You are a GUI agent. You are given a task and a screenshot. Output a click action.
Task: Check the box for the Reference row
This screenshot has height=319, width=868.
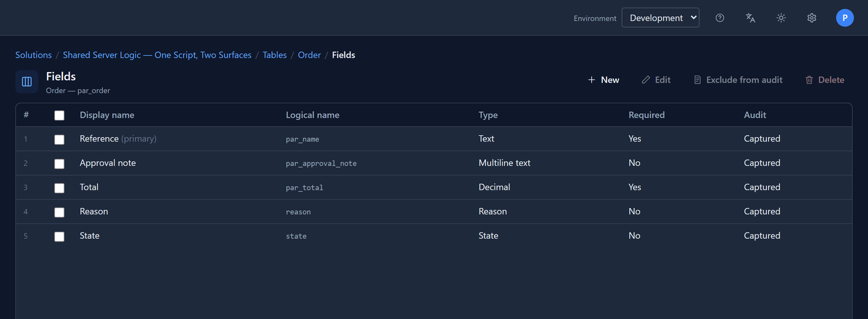click(60, 139)
